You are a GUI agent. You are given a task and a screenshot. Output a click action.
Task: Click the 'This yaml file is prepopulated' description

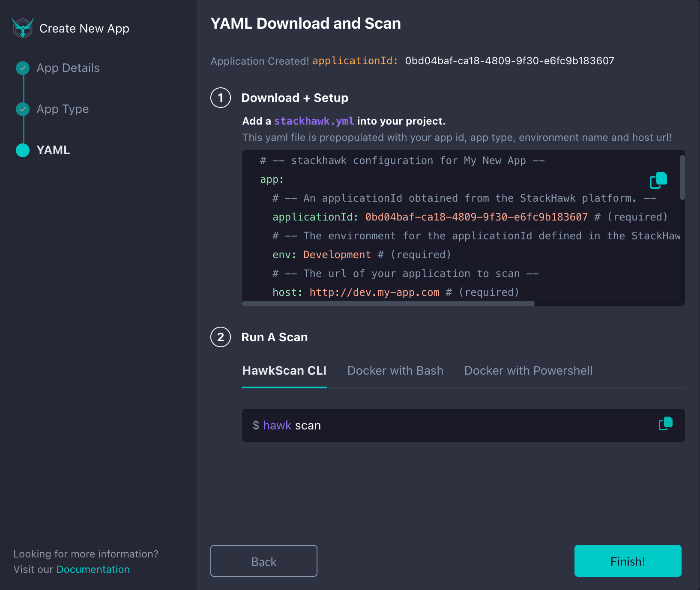(x=457, y=137)
